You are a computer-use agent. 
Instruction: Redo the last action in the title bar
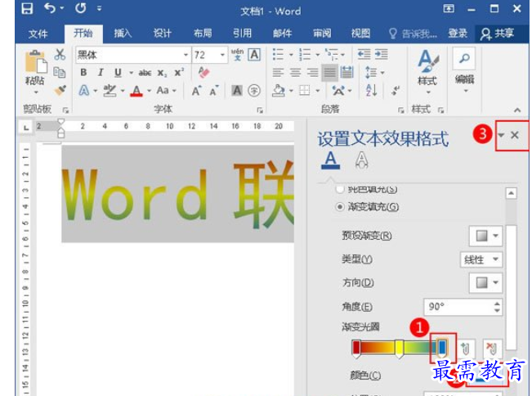point(81,8)
